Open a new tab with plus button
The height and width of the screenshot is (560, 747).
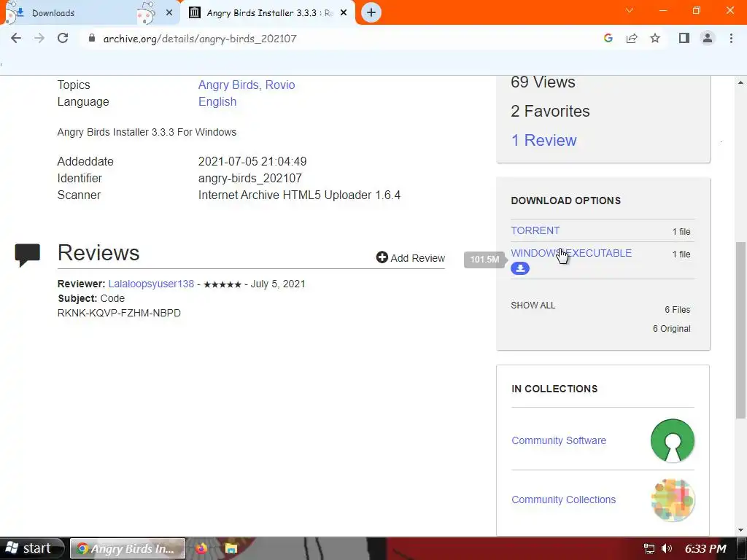point(371,12)
